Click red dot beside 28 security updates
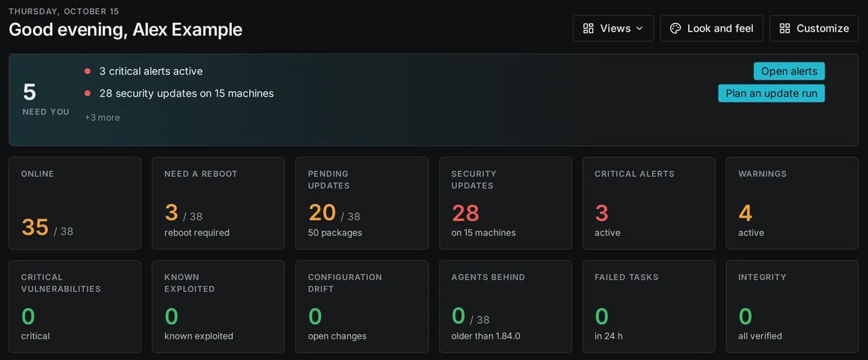This screenshot has width=868, height=360. pos(87,94)
